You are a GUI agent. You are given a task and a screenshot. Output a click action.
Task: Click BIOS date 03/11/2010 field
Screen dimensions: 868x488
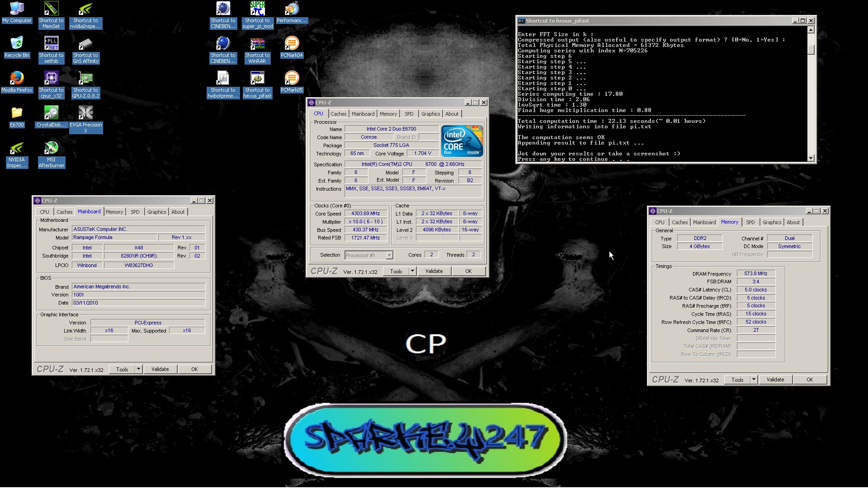coord(138,303)
